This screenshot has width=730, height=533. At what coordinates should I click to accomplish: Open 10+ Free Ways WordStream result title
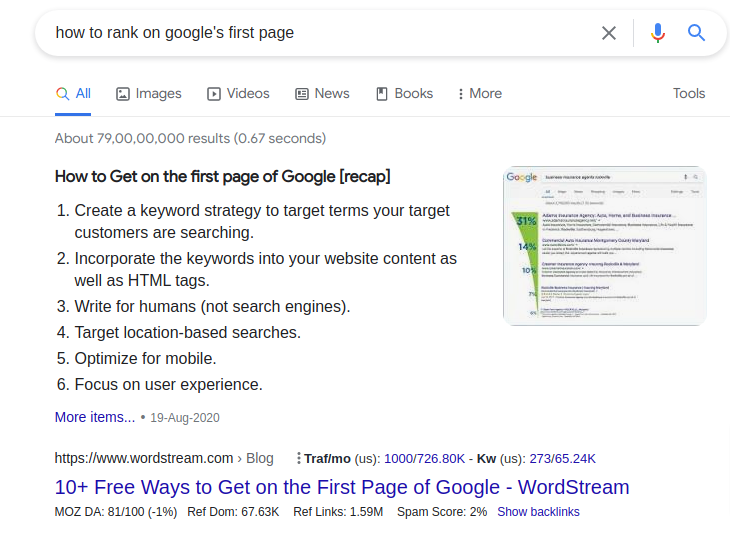342,487
